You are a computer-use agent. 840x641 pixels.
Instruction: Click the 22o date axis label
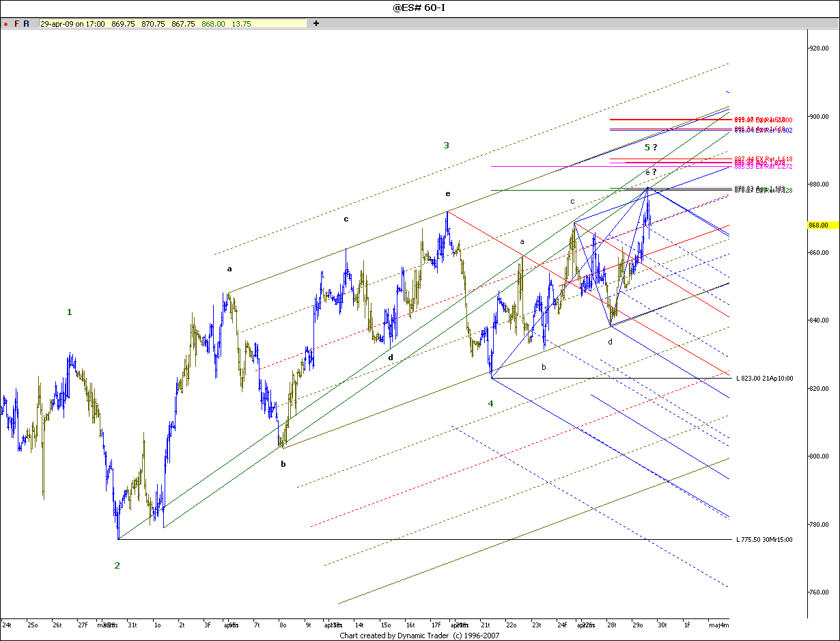point(512,625)
